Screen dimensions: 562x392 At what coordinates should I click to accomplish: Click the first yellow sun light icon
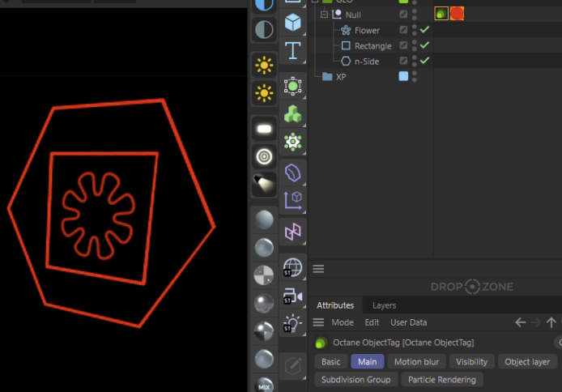[264, 66]
